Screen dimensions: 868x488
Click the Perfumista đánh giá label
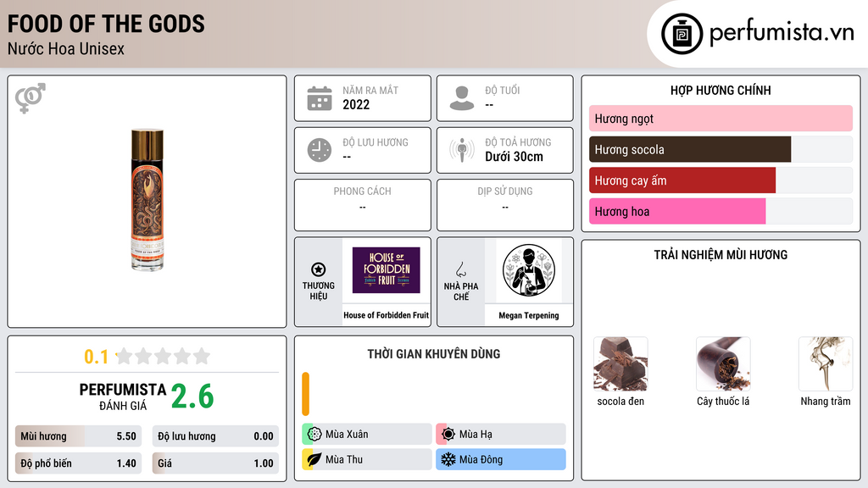coord(123,396)
